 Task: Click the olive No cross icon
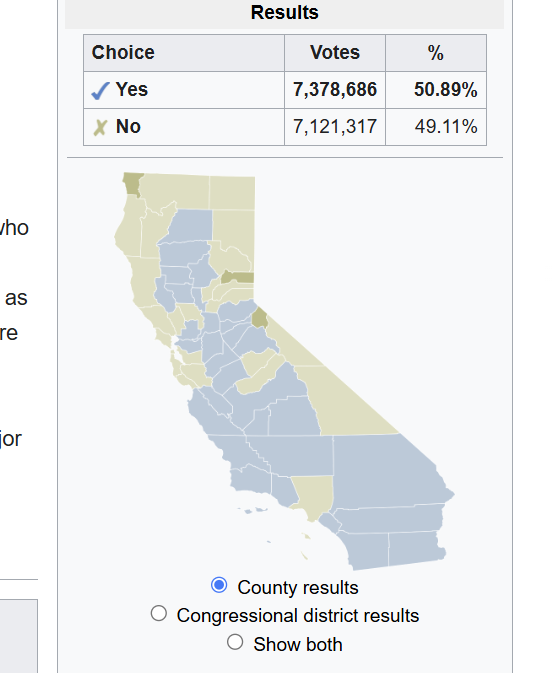click(x=100, y=127)
